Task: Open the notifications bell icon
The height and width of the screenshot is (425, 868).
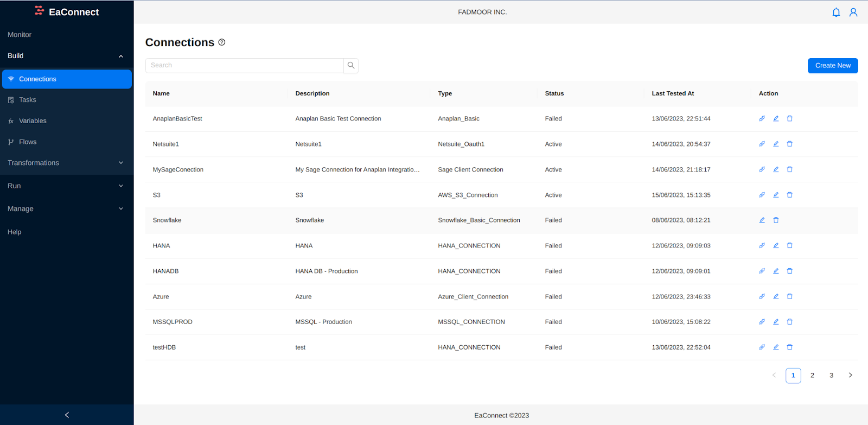Action: click(836, 12)
